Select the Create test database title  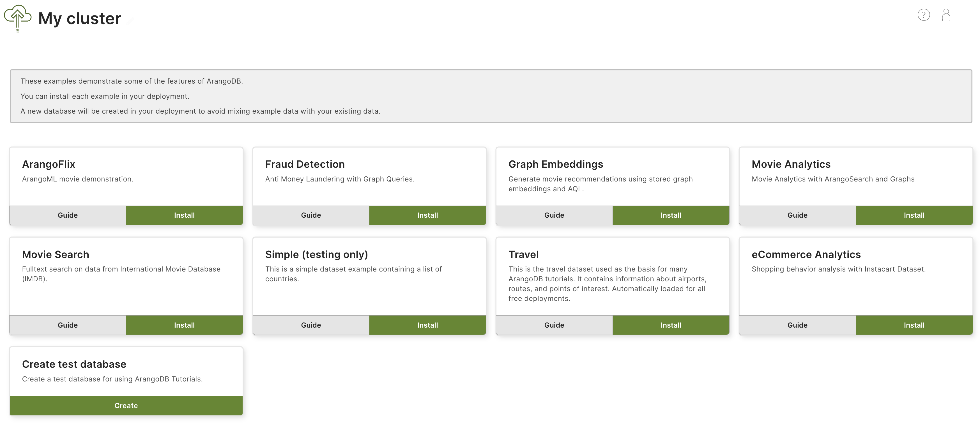point(74,364)
